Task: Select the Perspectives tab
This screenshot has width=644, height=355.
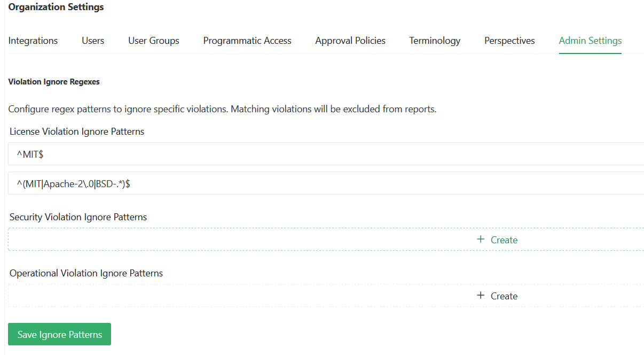Action: coord(509,41)
